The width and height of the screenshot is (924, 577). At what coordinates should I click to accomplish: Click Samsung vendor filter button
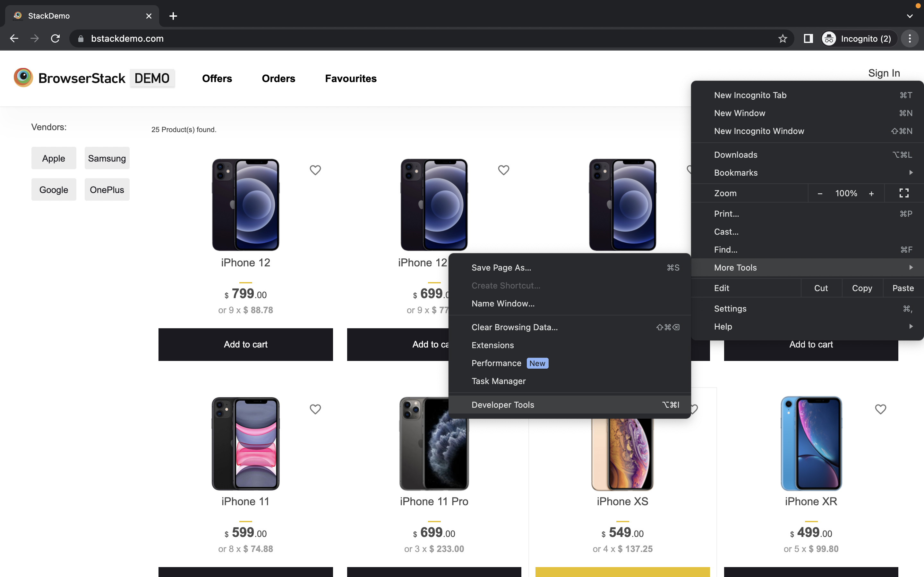point(107,158)
